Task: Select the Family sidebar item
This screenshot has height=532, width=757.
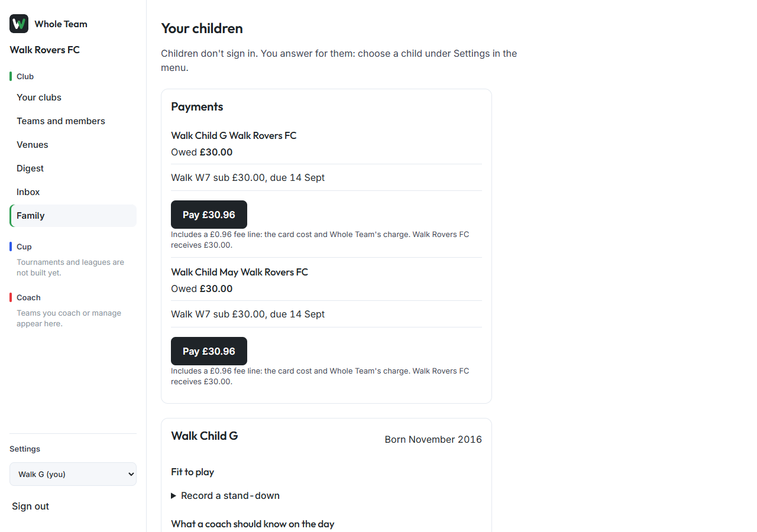Action: (73, 216)
